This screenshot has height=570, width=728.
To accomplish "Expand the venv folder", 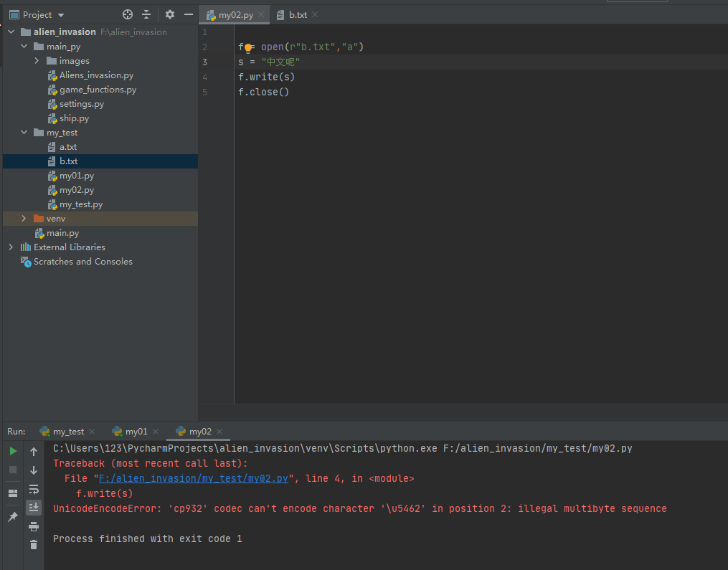I will coord(24,218).
